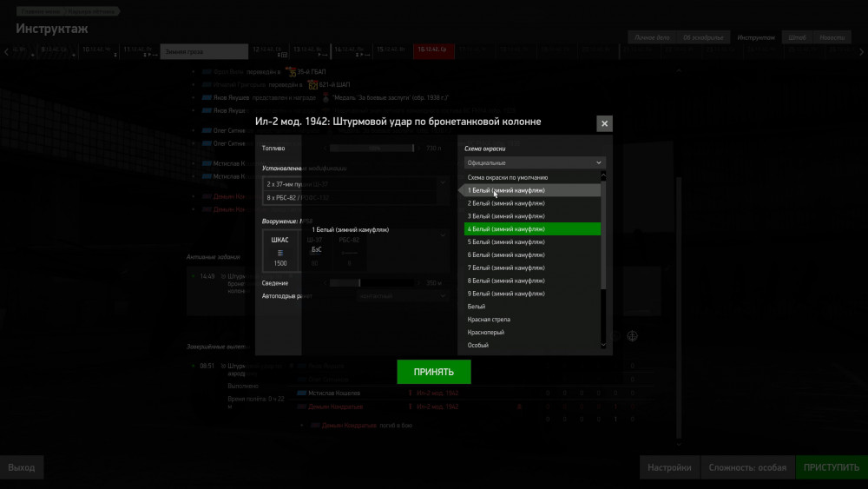Click the 621-й ШАП unit emblem
The width and height of the screenshot is (868, 489).
312,85
